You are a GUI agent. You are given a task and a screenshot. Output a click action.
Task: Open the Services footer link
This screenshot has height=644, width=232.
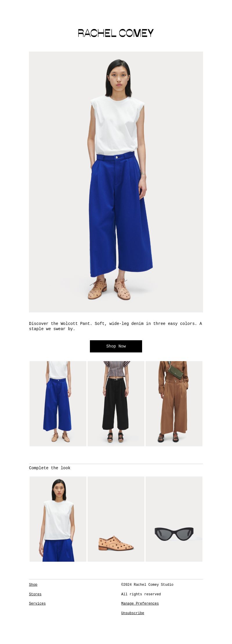pos(37,604)
